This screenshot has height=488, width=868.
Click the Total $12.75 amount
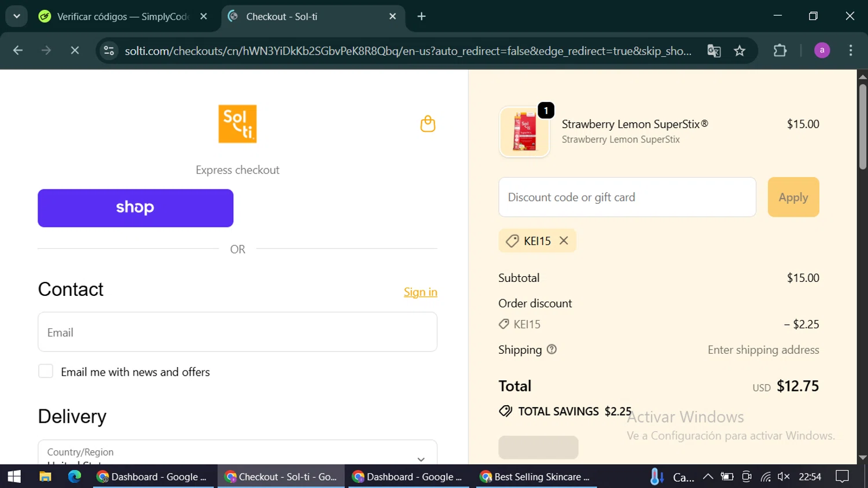point(797,386)
